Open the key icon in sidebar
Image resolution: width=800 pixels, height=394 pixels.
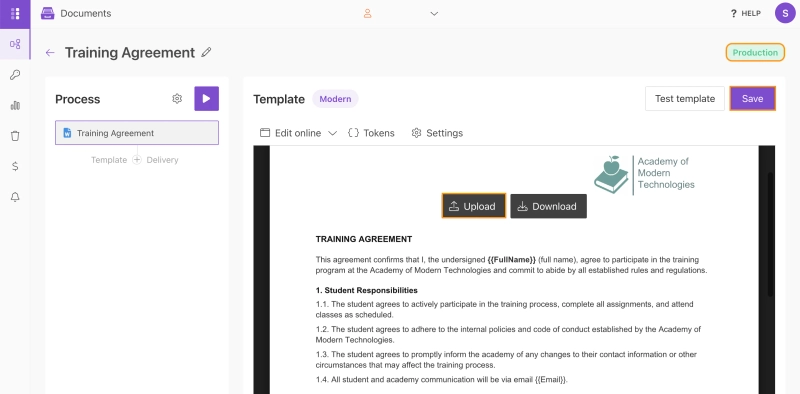tap(15, 75)
